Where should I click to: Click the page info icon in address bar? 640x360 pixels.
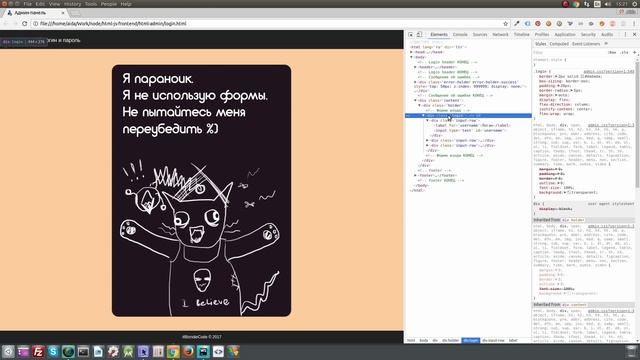point(36,24)
